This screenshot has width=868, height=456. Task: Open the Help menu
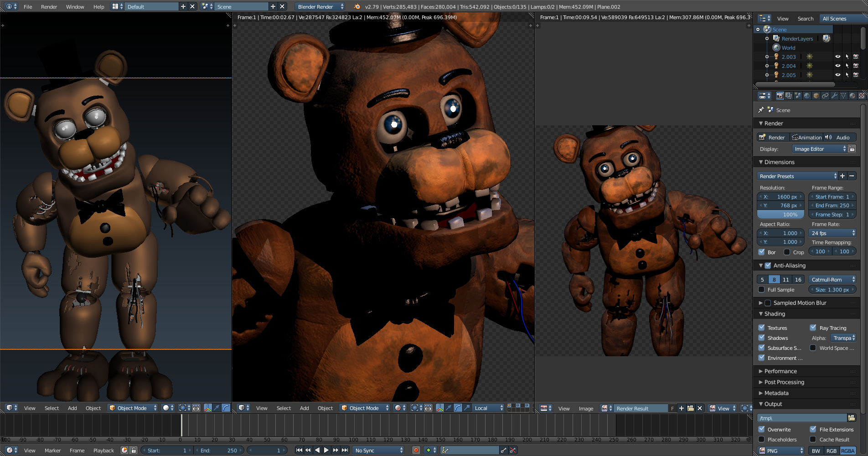98,6
